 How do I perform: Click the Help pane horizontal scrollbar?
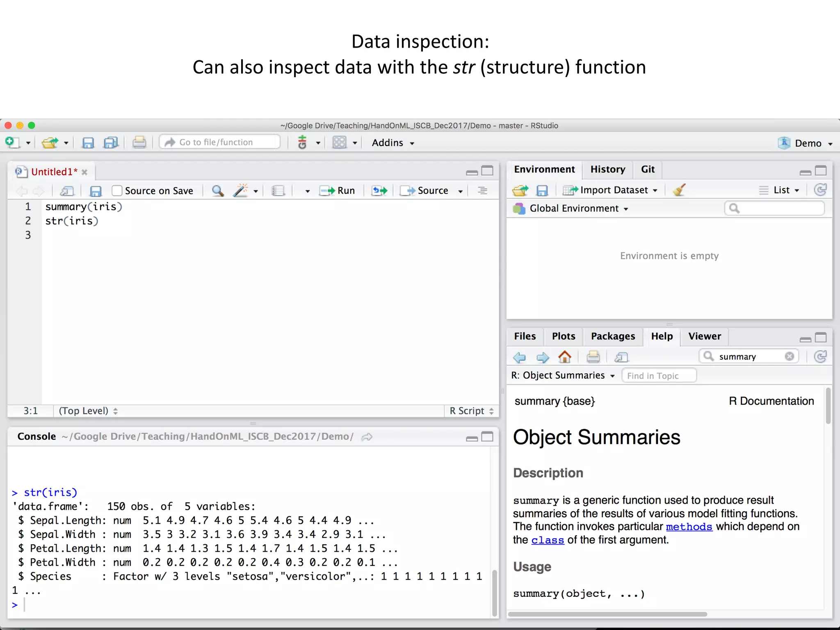607,614
